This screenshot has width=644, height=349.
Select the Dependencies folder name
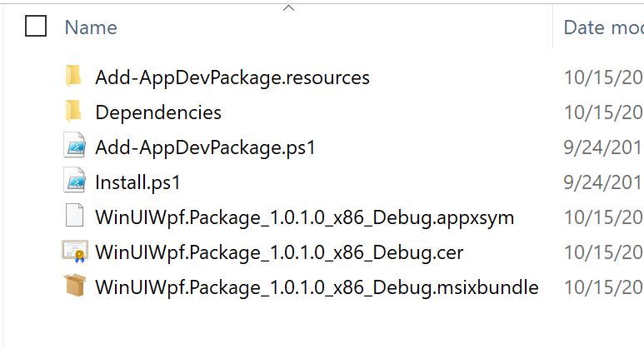(158, 112)
